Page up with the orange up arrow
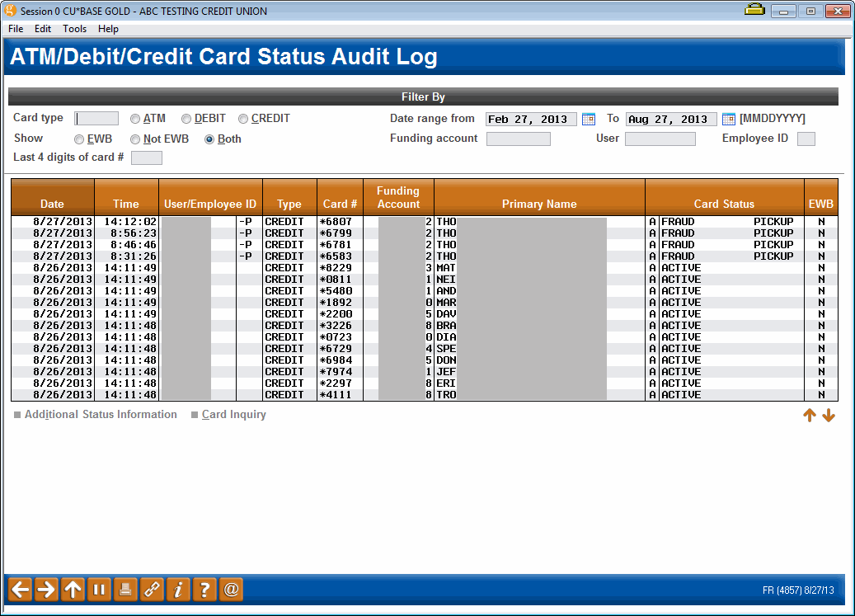Viewport: 855px width, 616px height. pos(810,416)
